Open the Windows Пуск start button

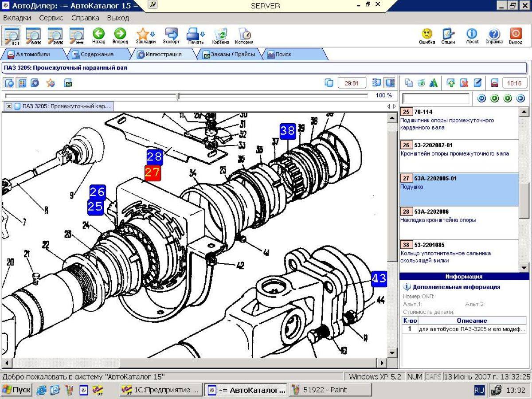[16, 390]
